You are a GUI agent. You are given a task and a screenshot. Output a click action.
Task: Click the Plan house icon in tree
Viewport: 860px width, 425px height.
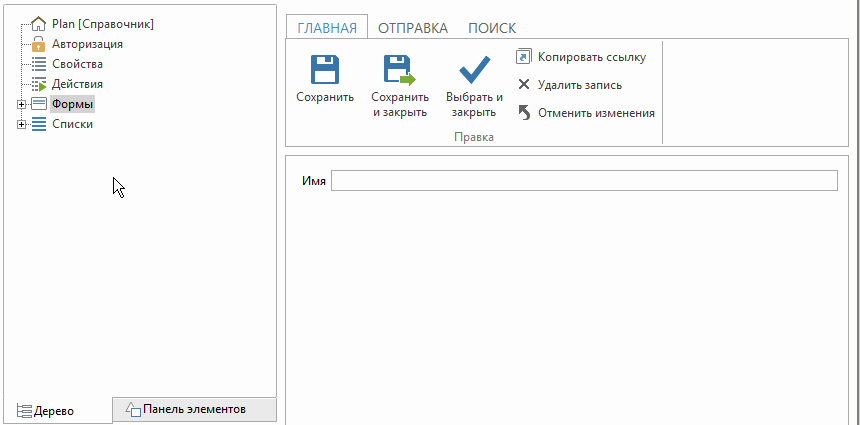point(39,24)
